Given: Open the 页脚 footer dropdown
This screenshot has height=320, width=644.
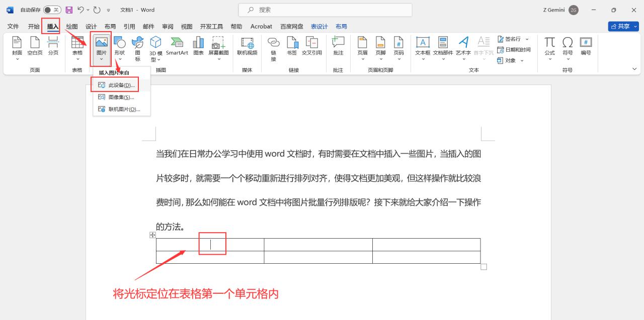Looking at the screenshot, I should (380, 49).
